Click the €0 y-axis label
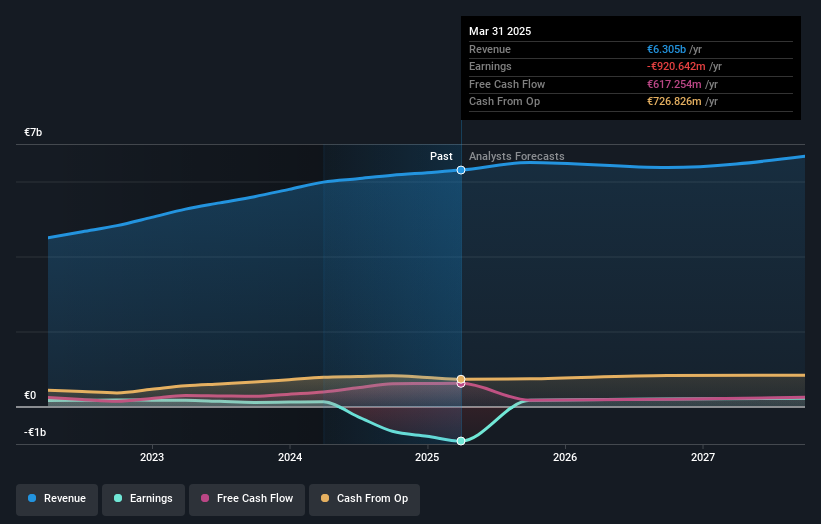 click(x=30, y=396)
